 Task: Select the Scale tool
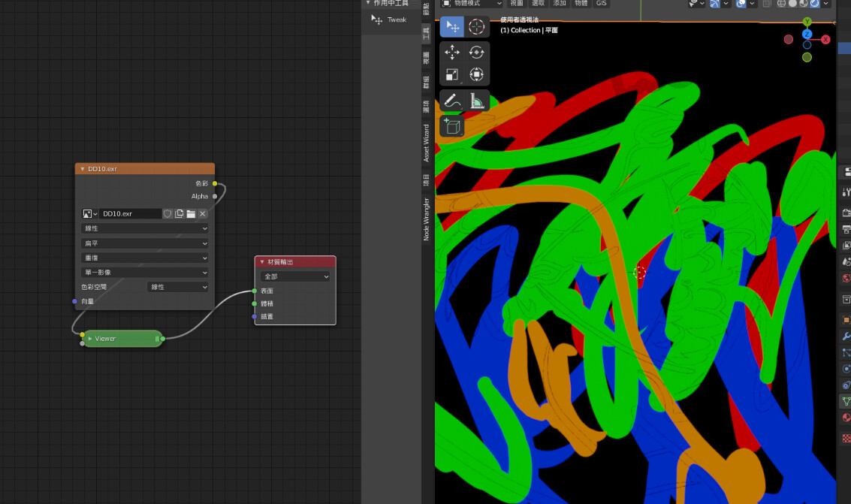(452, 74)
